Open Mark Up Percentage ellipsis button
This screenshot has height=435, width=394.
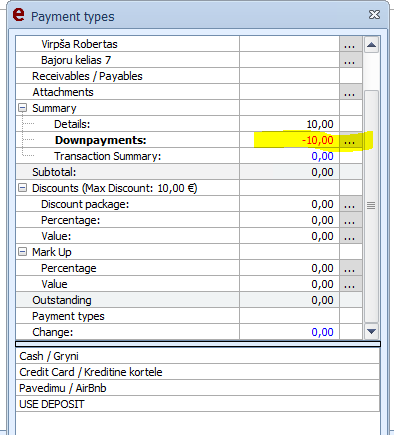(x=351, y=268)
